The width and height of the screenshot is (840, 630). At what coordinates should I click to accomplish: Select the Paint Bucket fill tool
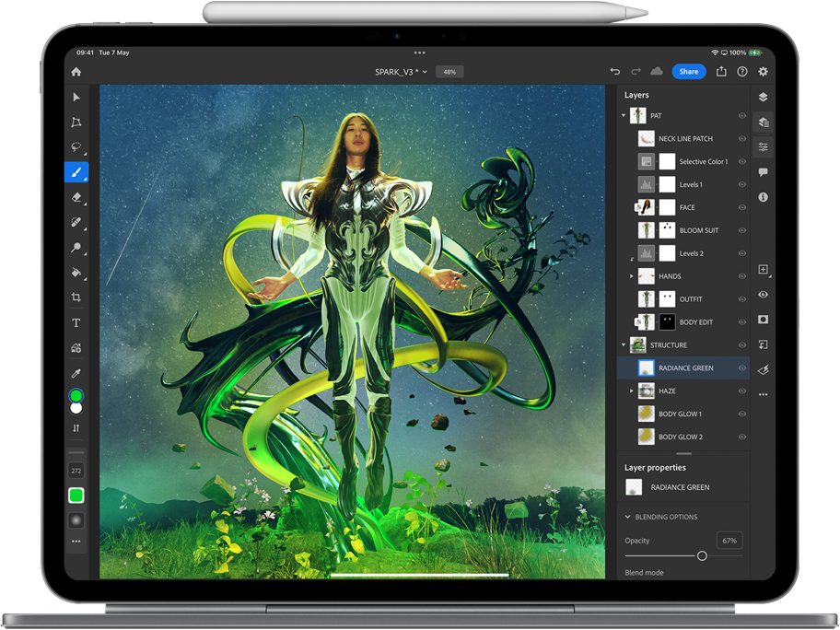point(76,272)
